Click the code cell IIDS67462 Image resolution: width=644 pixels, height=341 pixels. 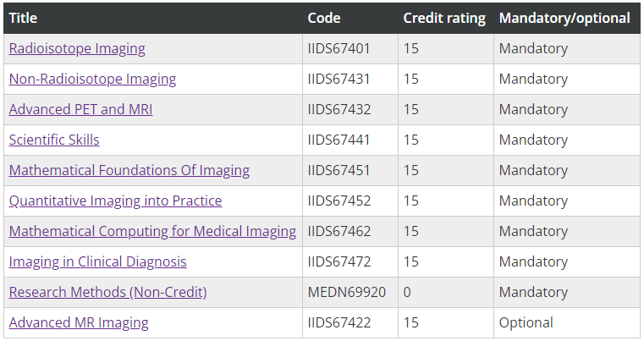(x=339, y=232)
